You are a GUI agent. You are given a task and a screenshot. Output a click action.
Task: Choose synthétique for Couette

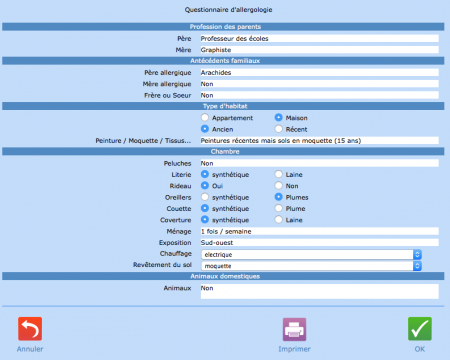[205, 208]
